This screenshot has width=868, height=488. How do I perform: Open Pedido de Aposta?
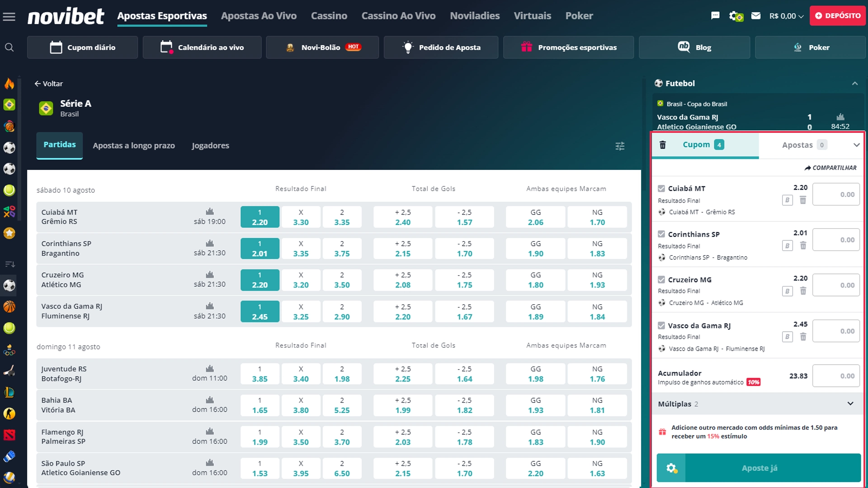coord(441,47)
